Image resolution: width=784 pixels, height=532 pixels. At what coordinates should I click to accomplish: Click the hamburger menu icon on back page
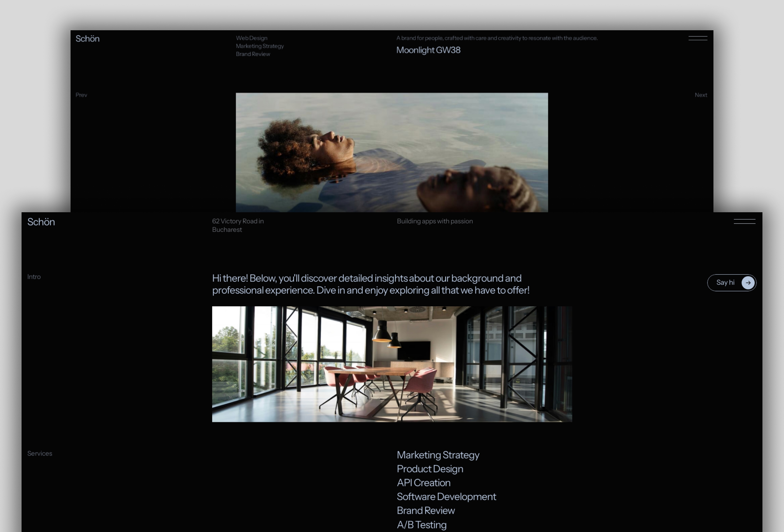point(697,39)
